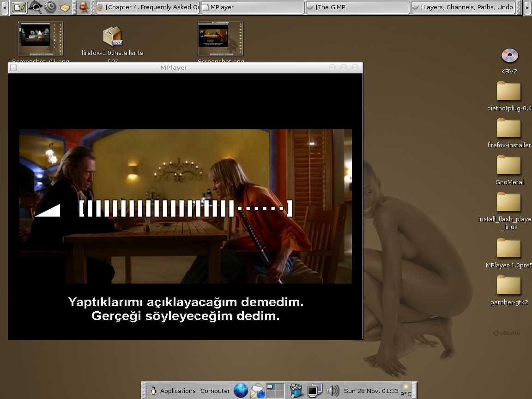The image size is (532, 399).
Task: Switch to Chapter 4 Firefox window in taskbar
Action: (x=148, y=7)
